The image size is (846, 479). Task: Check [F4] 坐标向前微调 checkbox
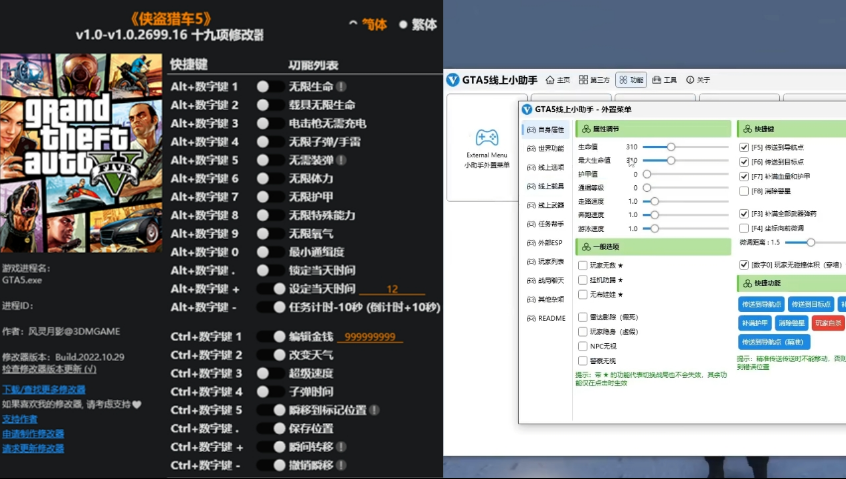744,228
